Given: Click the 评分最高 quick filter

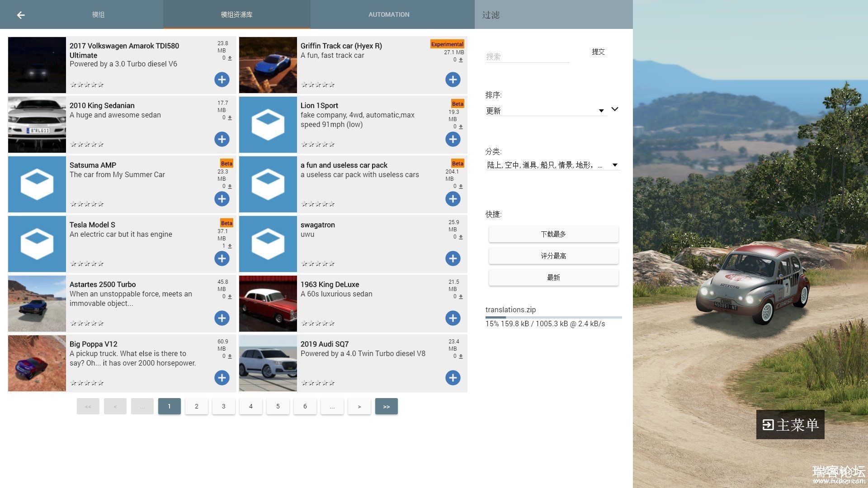Looking at the screenshot, I should (553, 256).
